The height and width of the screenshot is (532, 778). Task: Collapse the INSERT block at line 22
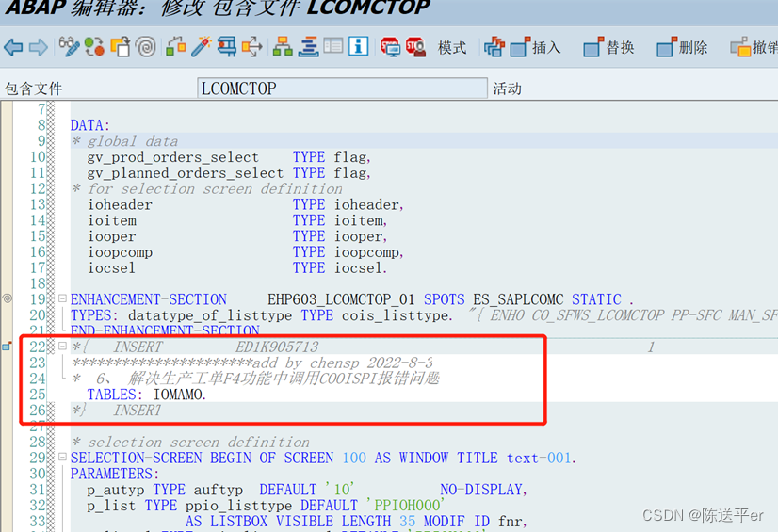[62, 346]
